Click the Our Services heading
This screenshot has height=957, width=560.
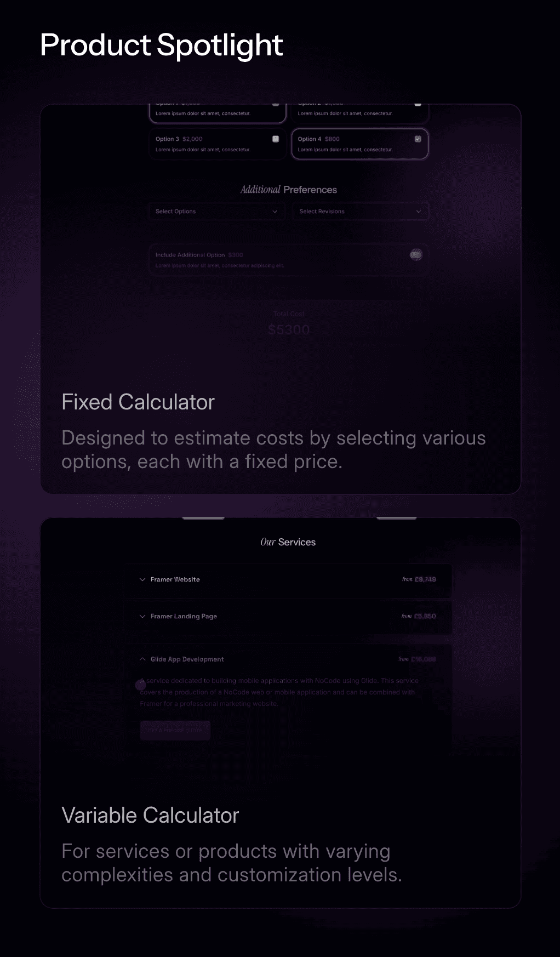point(288,542)
